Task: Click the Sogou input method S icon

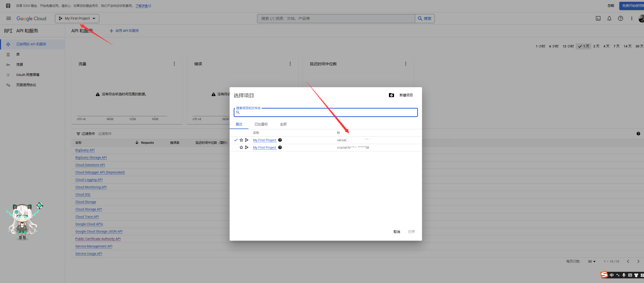Action: click(604, 275)
